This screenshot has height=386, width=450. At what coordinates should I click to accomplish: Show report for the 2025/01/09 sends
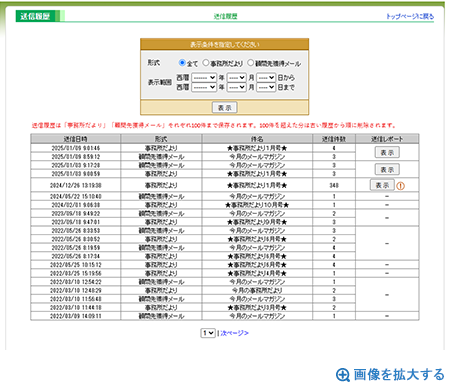coord(387,152)
